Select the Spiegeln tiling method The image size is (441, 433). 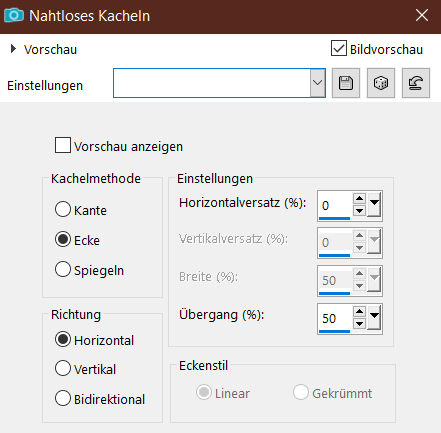(x=63, y=269)
